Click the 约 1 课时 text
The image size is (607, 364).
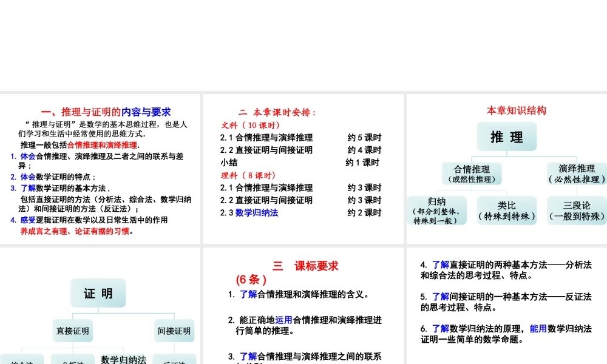pyautogui.click(x=362, y=163)
